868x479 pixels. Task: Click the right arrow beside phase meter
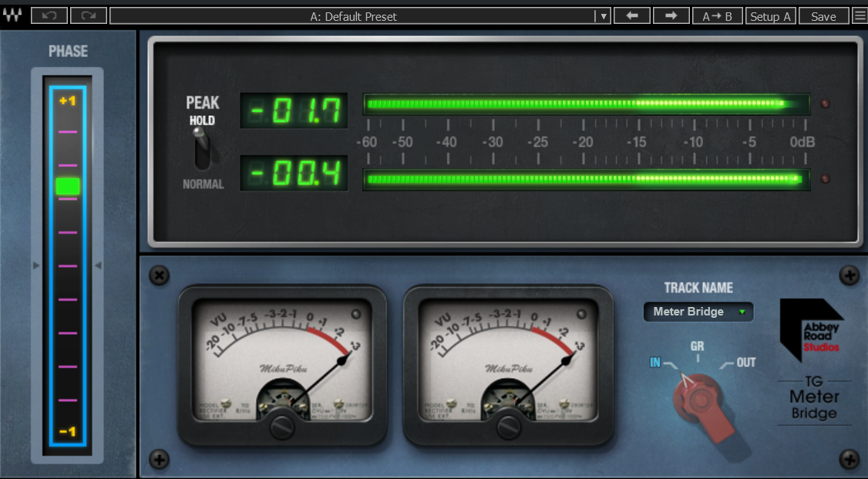98,266
